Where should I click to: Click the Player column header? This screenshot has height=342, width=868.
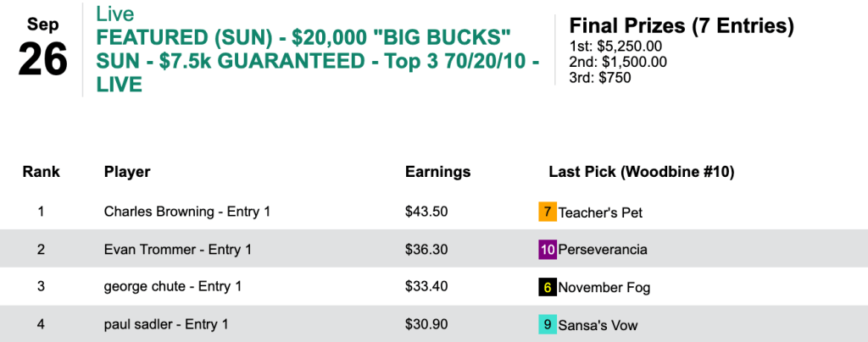pyautogui.click(x=127, y=172)
